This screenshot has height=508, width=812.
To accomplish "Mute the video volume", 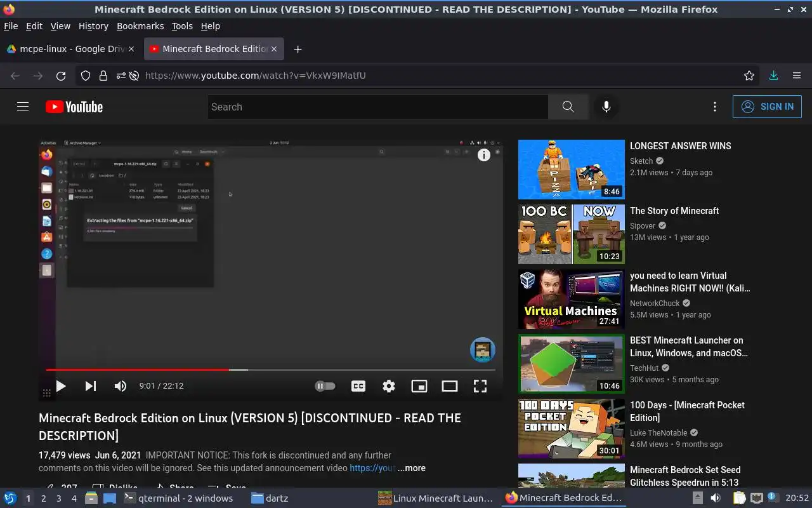I will tap(121, 386).
